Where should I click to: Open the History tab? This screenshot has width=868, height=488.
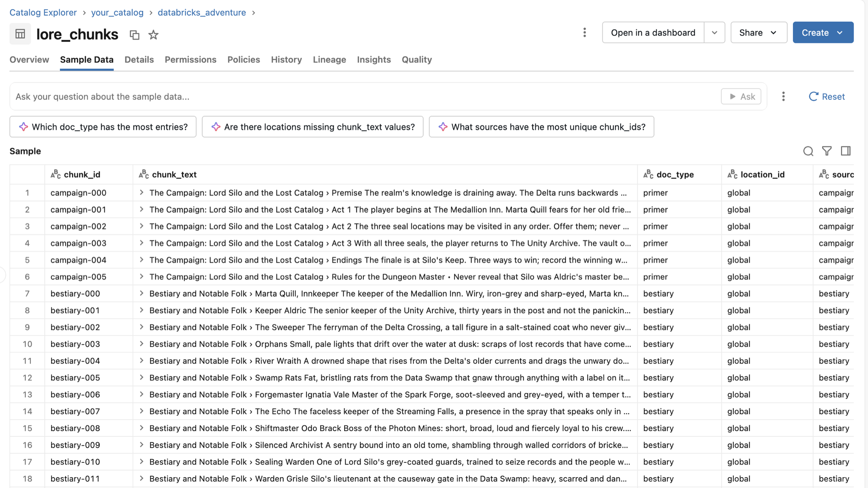coord(286,59)
